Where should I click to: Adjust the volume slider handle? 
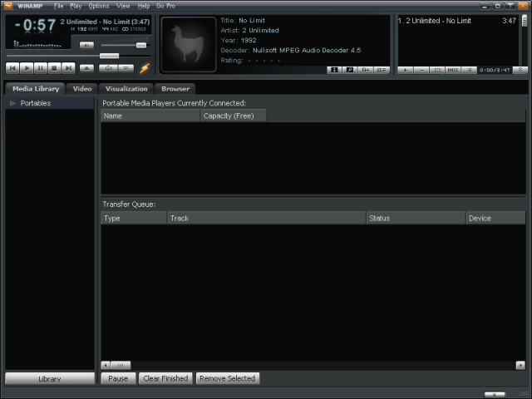(141, 45)
